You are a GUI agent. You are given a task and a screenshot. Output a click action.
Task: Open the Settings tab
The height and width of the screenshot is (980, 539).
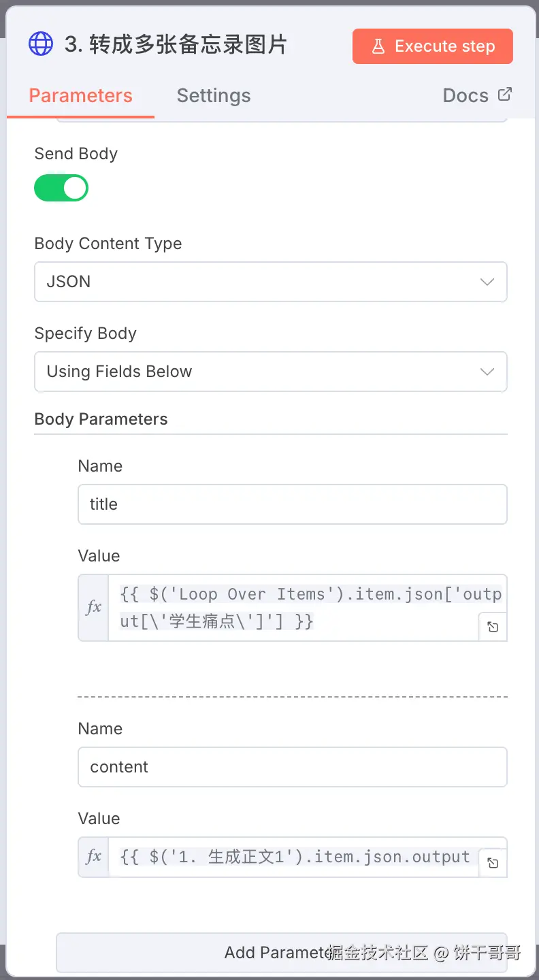click(x=214, y=95)
